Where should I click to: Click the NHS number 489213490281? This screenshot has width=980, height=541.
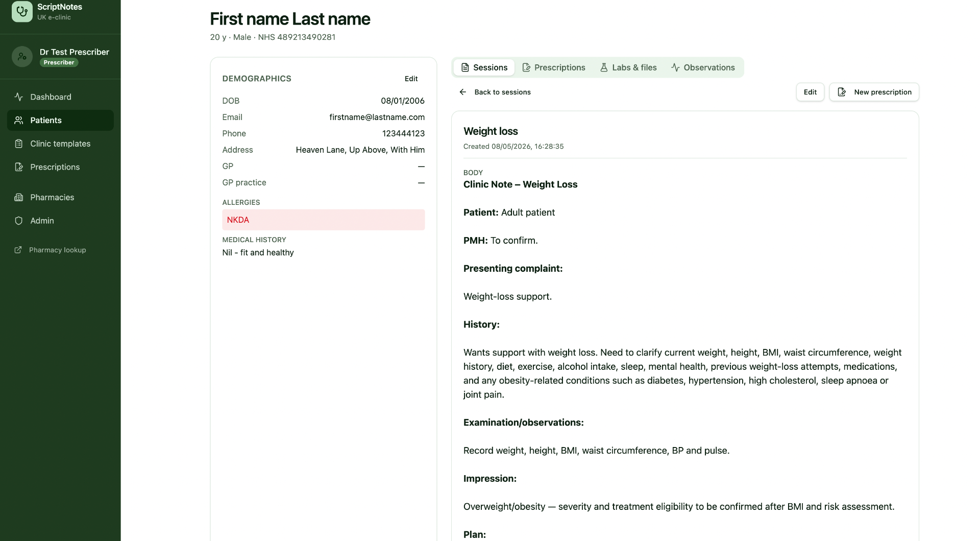click(x=297, y=37)
